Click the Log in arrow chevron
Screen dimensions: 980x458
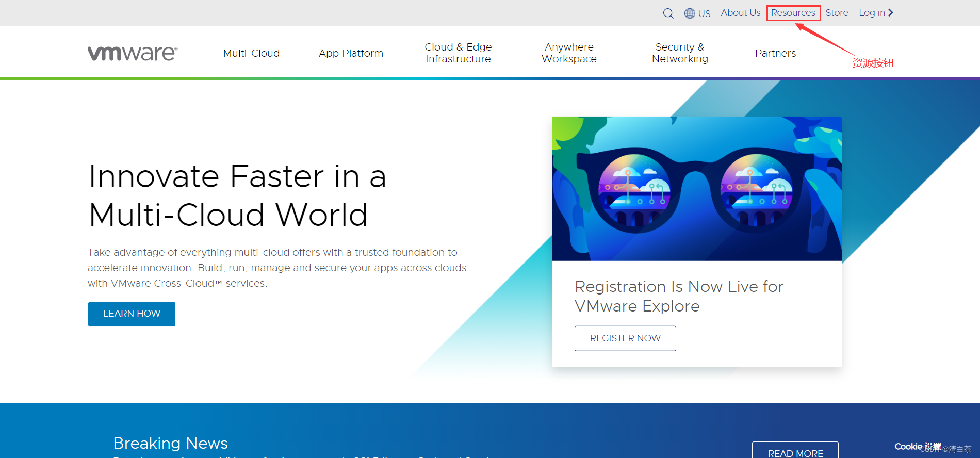pos(891,13)
